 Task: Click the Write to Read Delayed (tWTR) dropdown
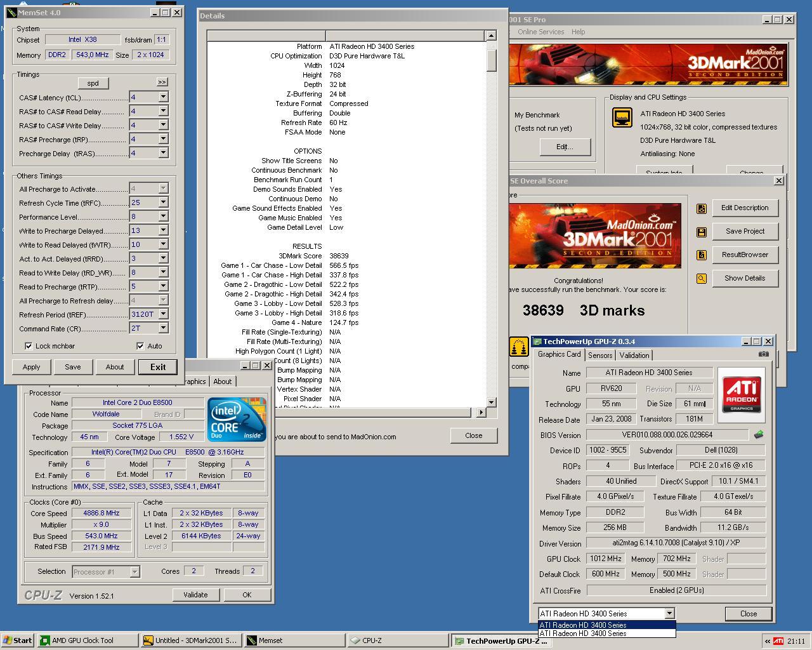click(x=163, y=244)
